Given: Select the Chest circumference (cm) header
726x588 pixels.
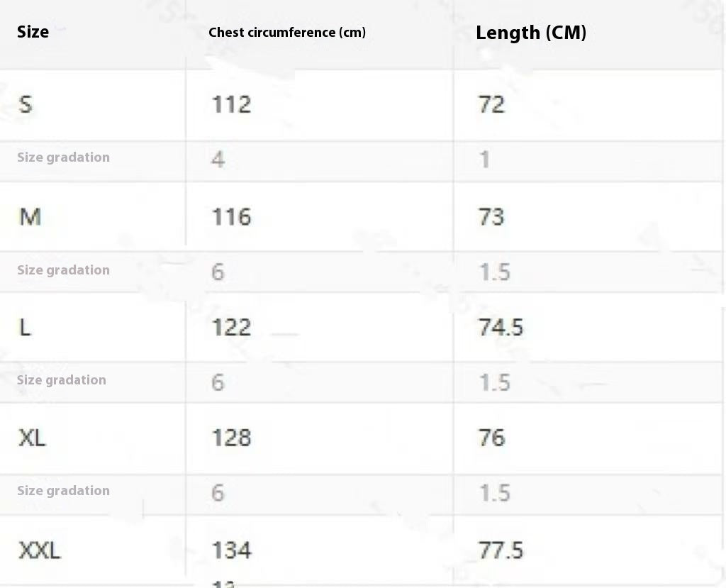Looking at the screenshot, I should (287, 33).
